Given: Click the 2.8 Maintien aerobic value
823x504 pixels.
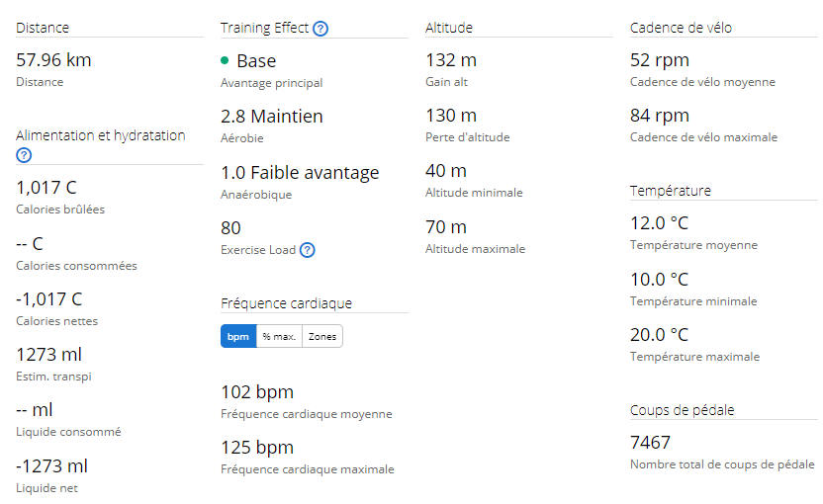Looking at the screenshot, I should 272,116.
